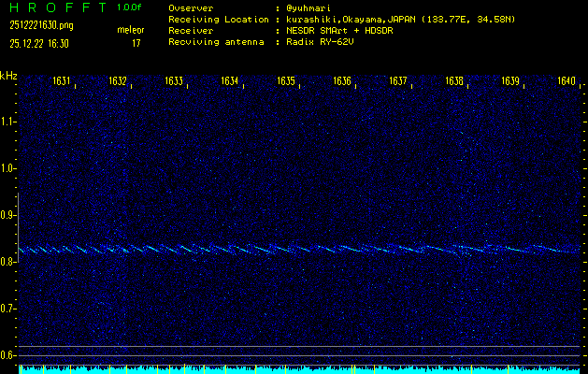Click the 25.12.22 16:30 date stamp

41,43
